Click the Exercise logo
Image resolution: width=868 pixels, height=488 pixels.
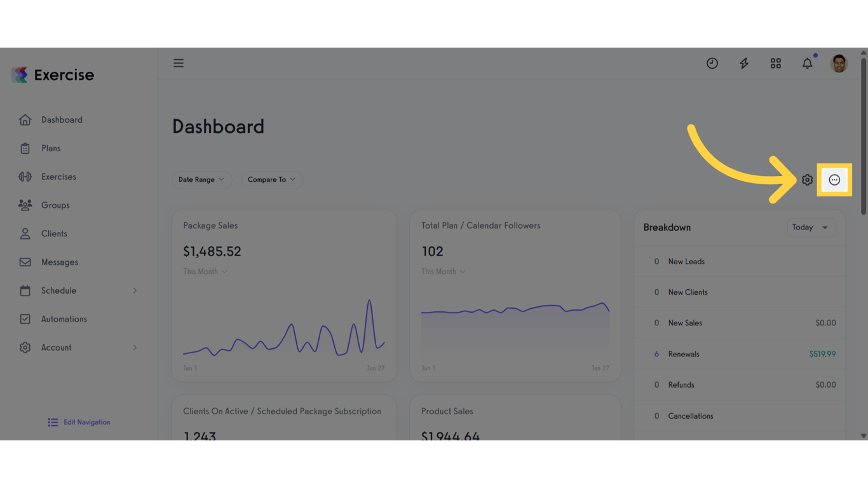coord(53,75)
